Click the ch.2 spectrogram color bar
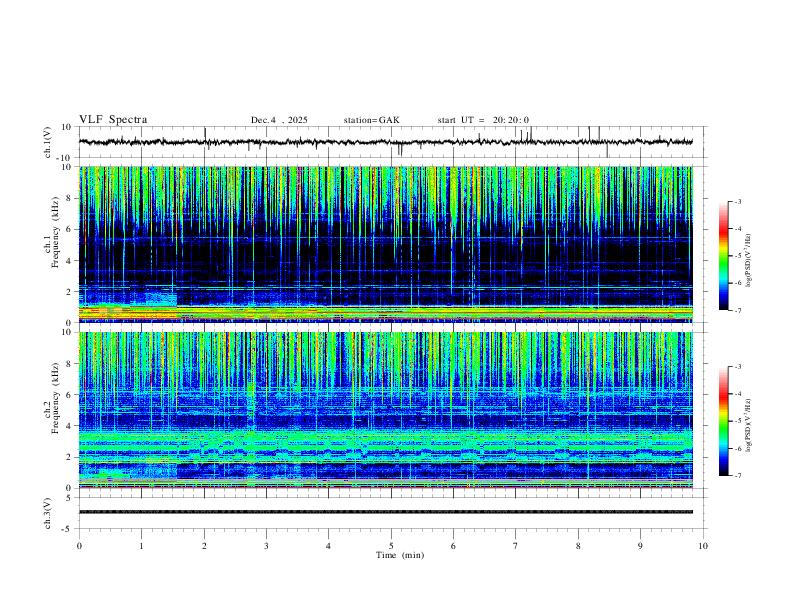The height and width of the screenshot is (612, 792). (x=723, y=421)
